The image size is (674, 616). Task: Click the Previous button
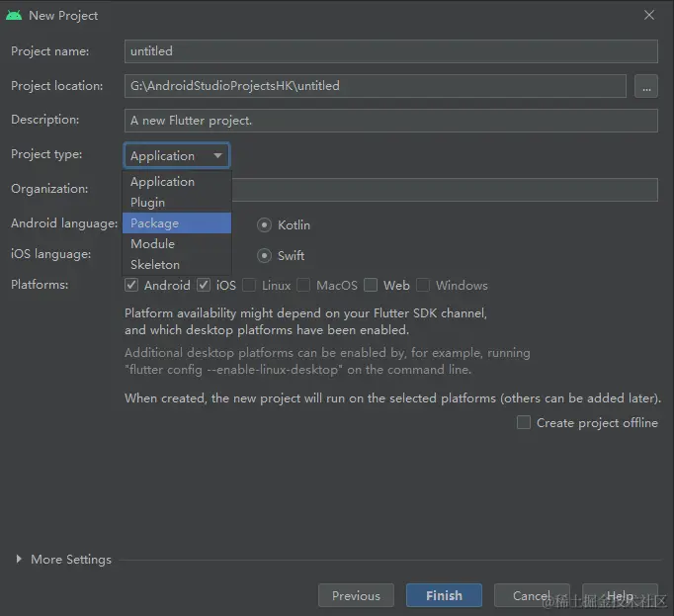(x=356, y=595)
